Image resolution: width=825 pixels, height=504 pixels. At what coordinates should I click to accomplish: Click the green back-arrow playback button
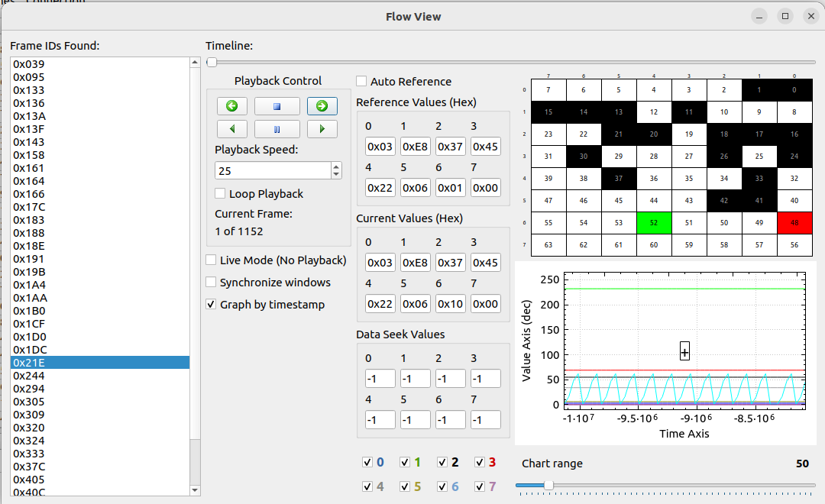pyautogui.click(x=232, y=105)
